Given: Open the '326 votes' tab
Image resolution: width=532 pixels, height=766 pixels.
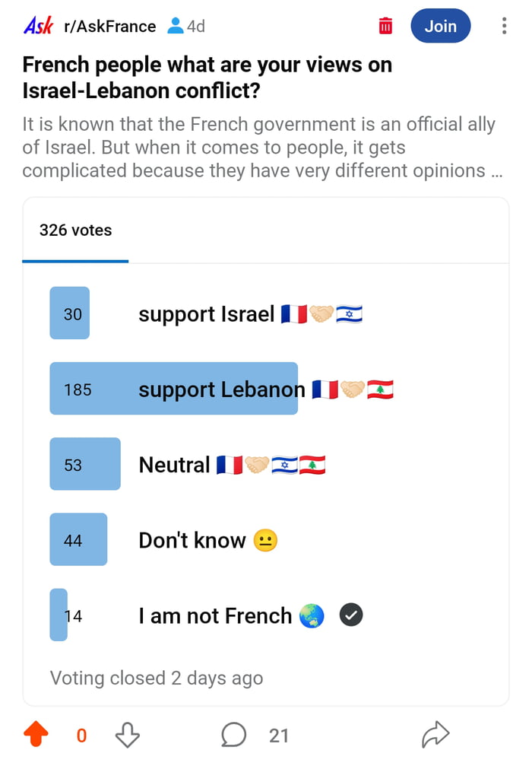Looking at the screenshot, I should pyautogui.click(x=75, y=230).
